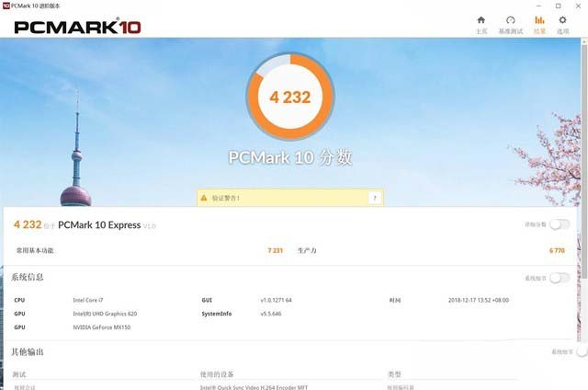Click the 其他输出 section heading
The height and width of the screenshot is (390, 588).
pyautogui.click(x=27, y=351)
